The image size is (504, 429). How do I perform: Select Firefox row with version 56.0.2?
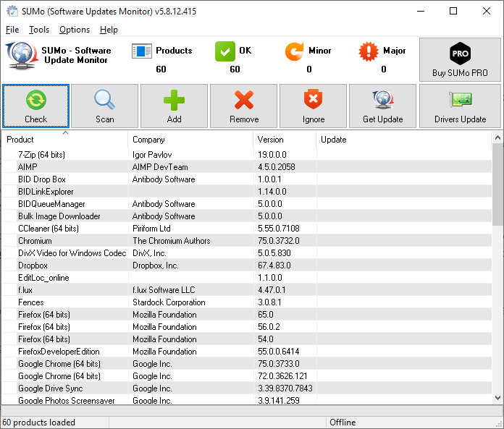pos(247,327)
